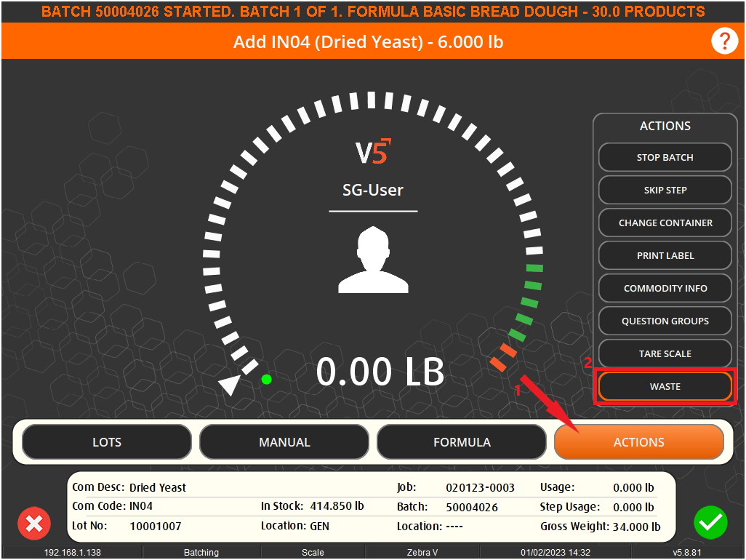The height and width of the screenshot is (560, 746).
Task: Click the SG-User profile silhouette icon
Action: [x=373, y=260]
